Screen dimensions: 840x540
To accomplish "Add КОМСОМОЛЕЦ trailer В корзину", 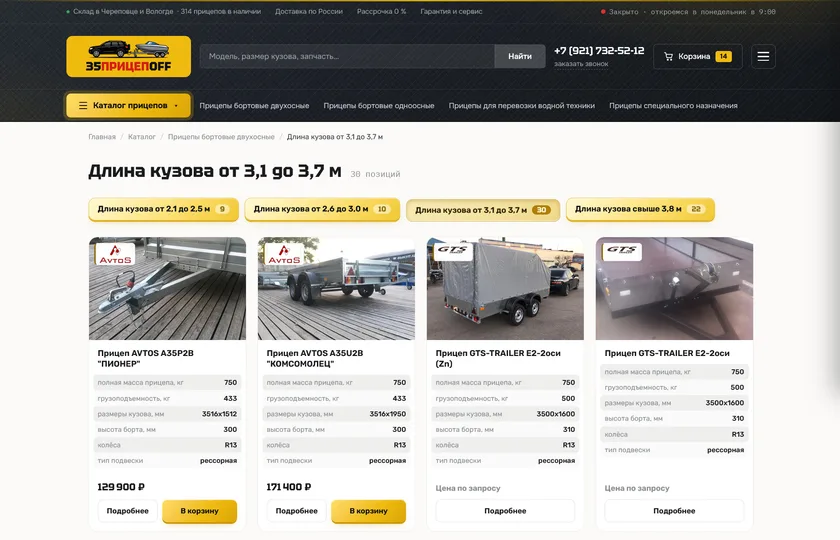I will (369, 511).
